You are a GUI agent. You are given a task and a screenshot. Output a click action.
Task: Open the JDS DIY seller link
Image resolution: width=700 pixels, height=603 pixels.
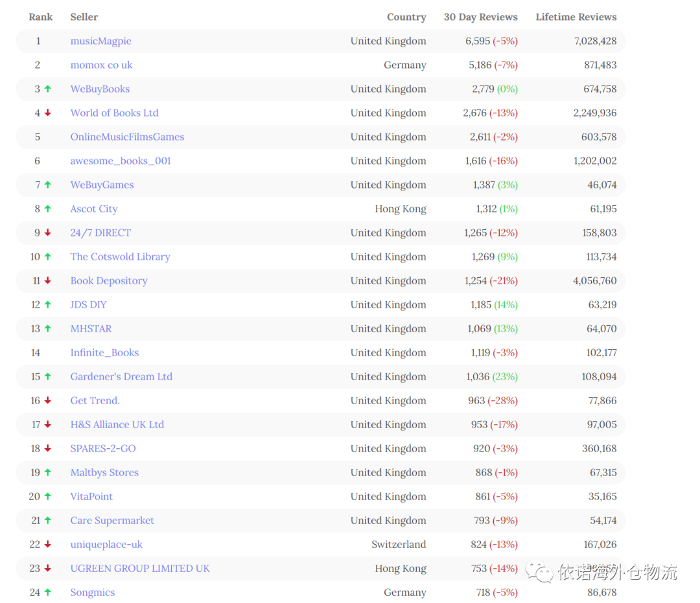pos(88,305)
